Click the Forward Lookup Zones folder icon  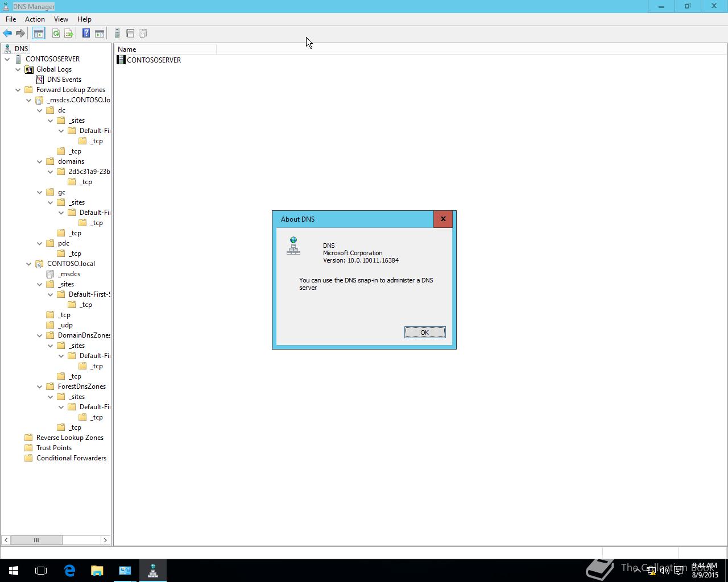coord(29,90)
